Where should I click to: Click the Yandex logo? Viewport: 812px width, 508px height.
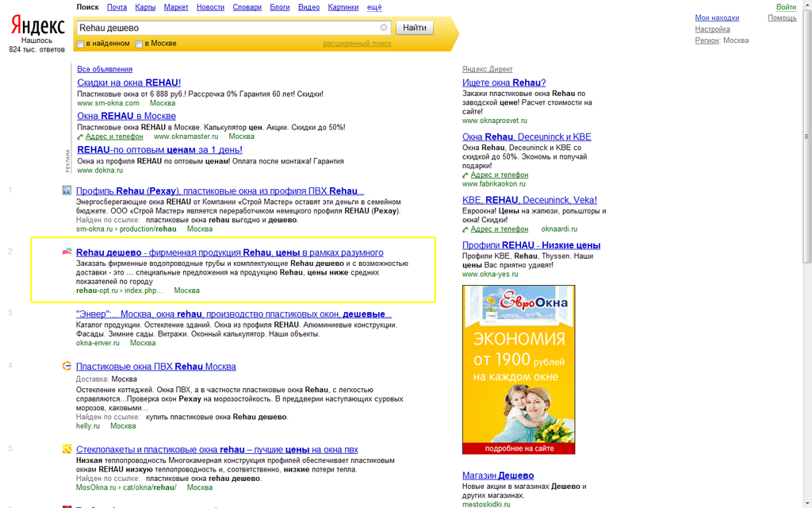(38, 26)
